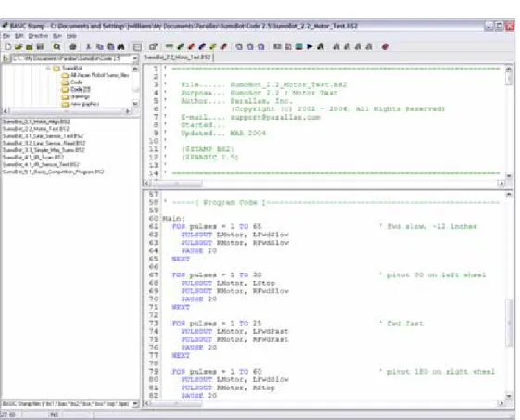Click the Copy icon
Viewport: 520px width, 420px height.
99,46
